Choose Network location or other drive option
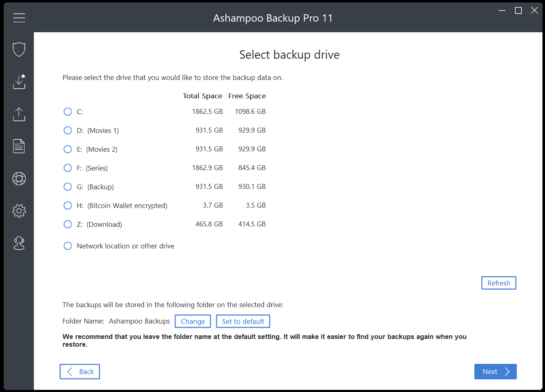The image size is (545, 392). (68, 246)
